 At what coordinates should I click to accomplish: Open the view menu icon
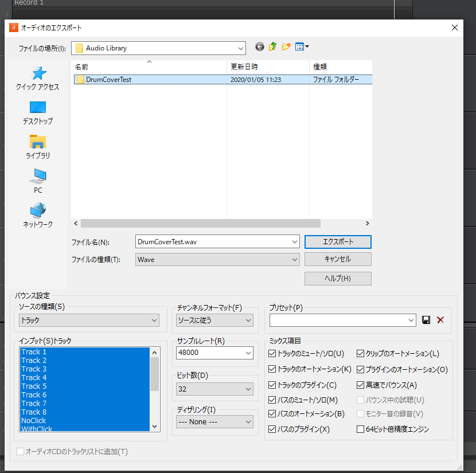point(302,46)
